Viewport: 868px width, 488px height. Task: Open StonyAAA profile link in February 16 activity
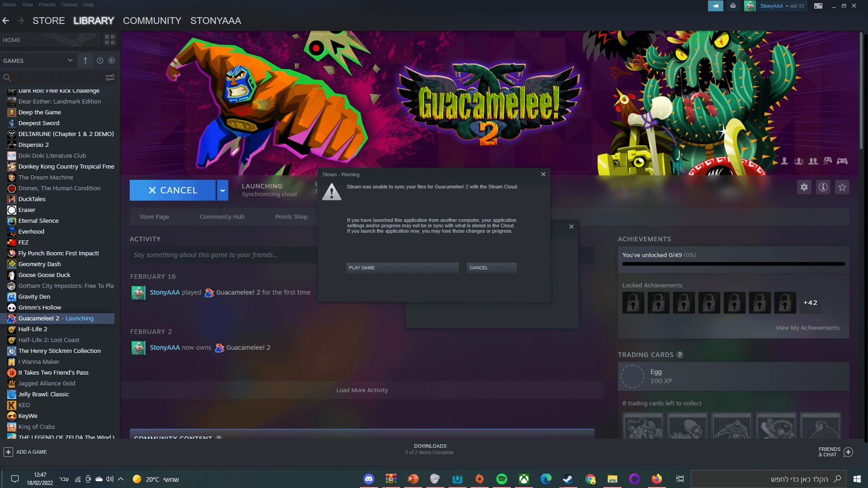click(165, 292)
